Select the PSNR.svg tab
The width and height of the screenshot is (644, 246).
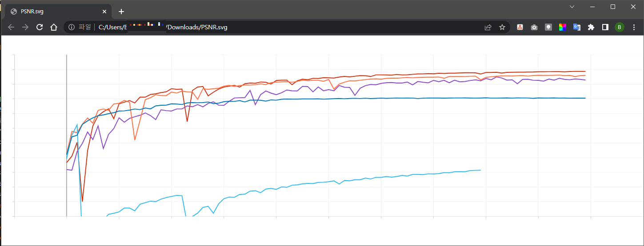[58, 12]
